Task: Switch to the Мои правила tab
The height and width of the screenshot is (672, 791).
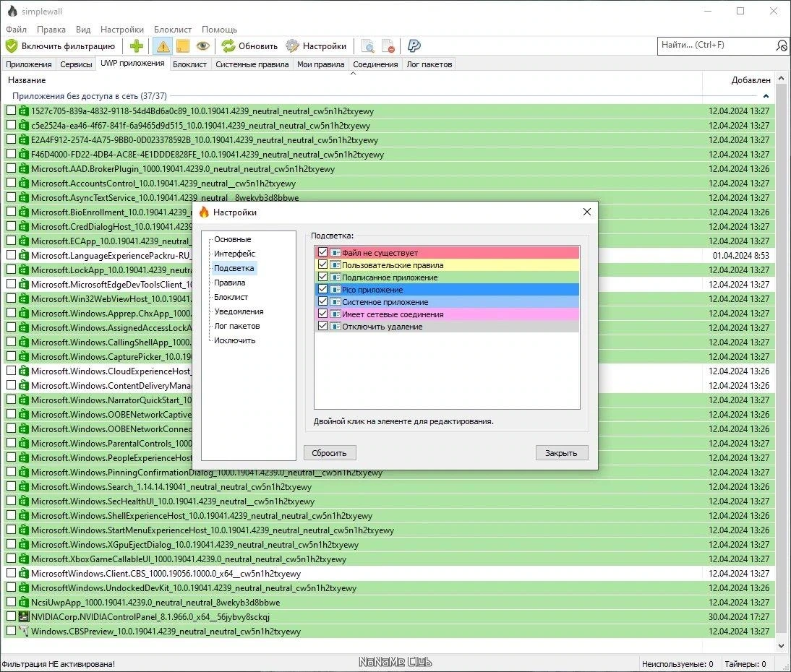Action: coord(321,64)
